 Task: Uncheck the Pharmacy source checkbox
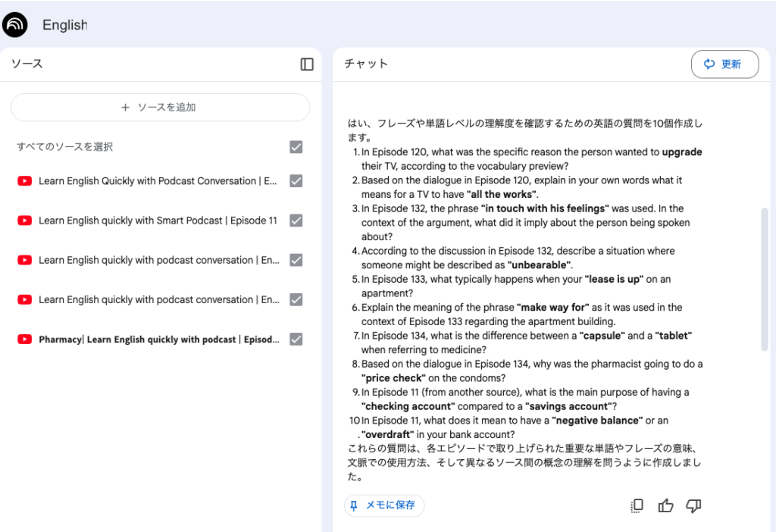point(296,340)
